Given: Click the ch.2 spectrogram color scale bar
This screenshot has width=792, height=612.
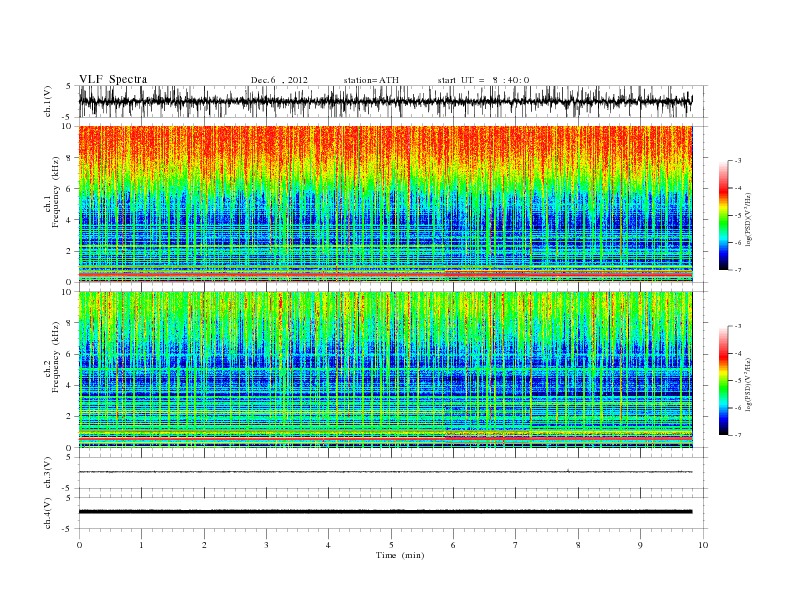Looking at the screenshot, I should tap(723, 381).
